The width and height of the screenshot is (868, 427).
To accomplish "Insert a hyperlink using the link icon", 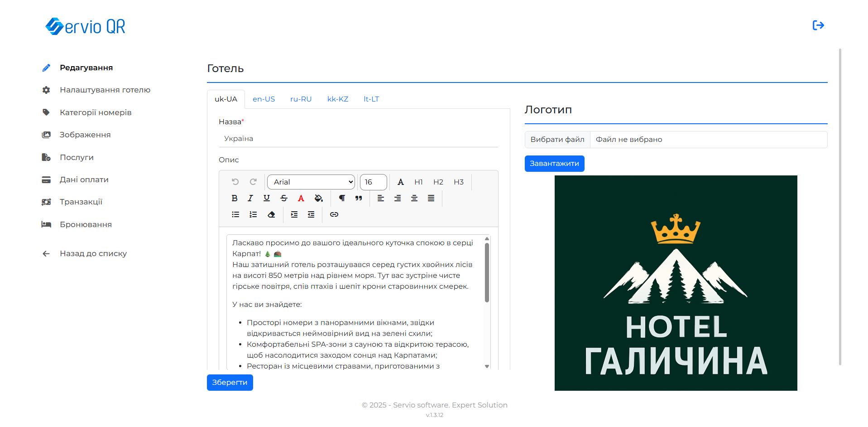I will [334, 214].
